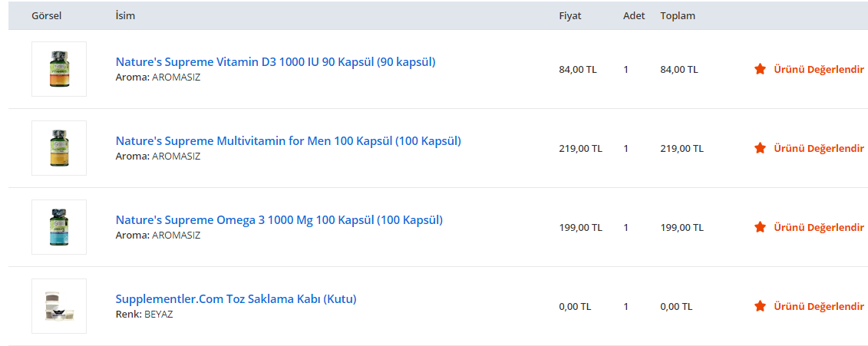868x346 pixels.
Task: Open Vitamin D3 product thumbnail image
Action: point(59,69)
